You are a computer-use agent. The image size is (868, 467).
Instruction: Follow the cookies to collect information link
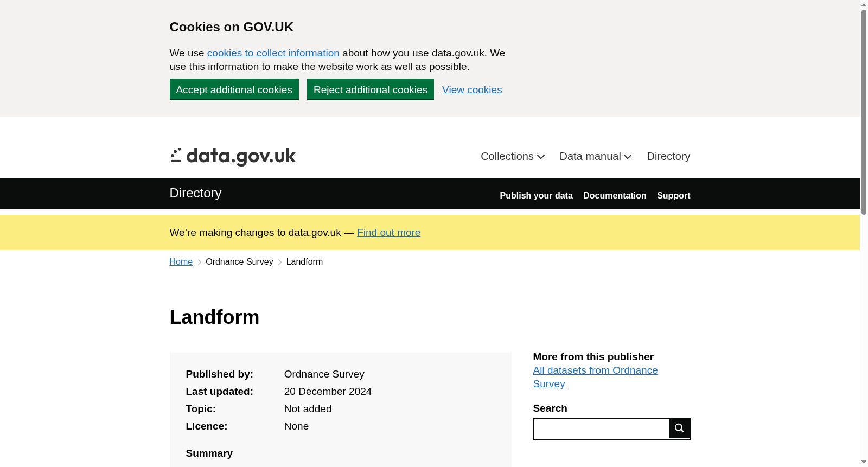[273, 53]
